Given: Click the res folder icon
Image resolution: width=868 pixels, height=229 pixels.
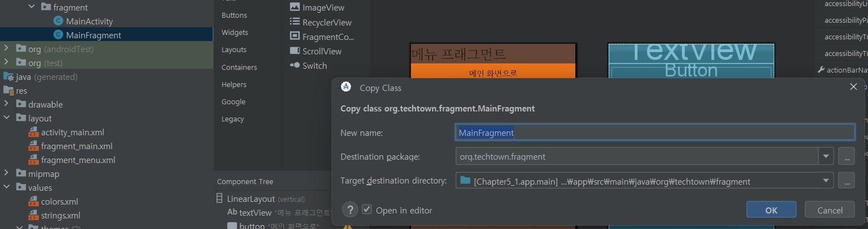Looking at the screenshot, I should tap(8, 90).
